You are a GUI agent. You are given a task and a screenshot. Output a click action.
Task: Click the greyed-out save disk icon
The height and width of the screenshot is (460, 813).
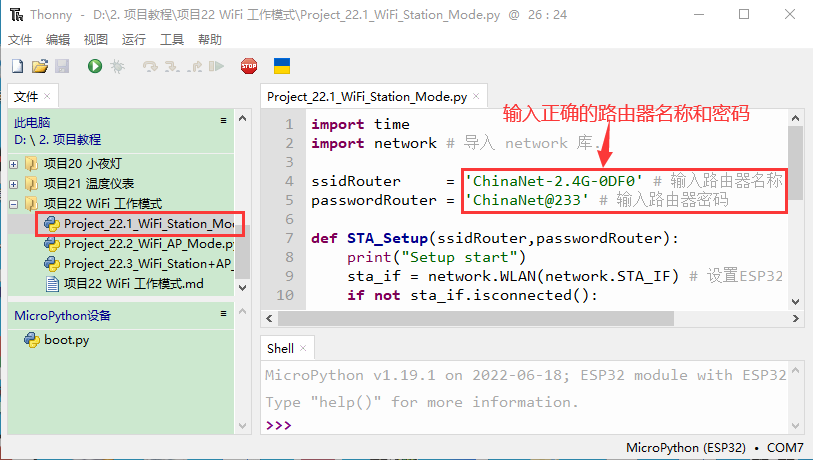(x=62, y=66)
